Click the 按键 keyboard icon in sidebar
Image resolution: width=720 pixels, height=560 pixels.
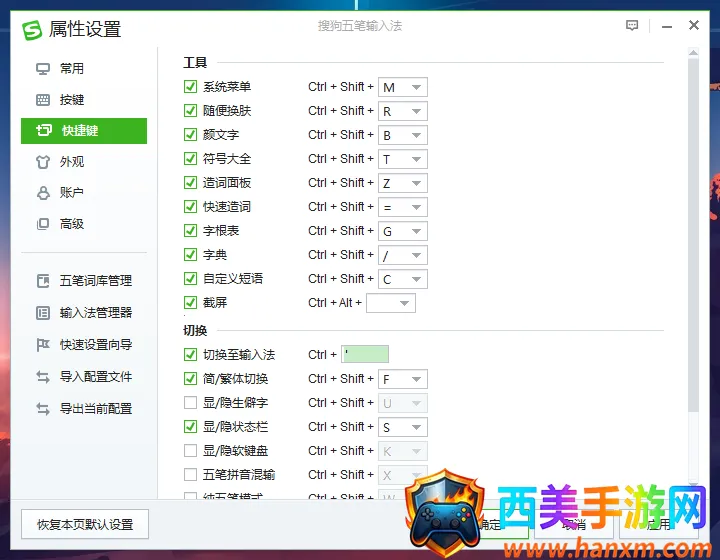(x=43, y=100)
